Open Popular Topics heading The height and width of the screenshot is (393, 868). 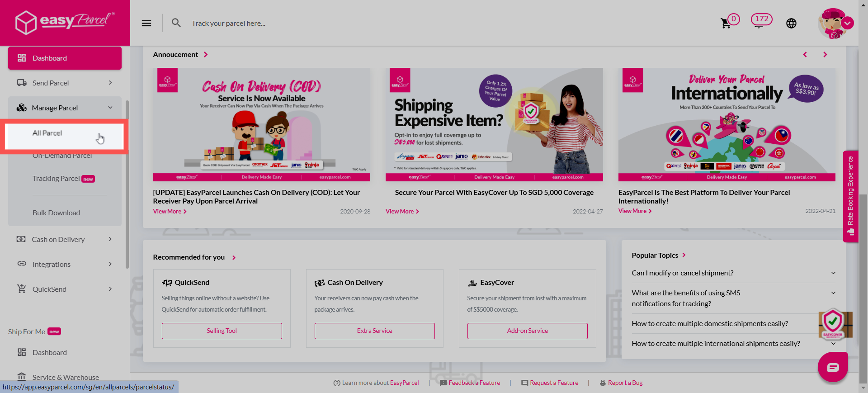pyautogui.click(x=659, y=255)
